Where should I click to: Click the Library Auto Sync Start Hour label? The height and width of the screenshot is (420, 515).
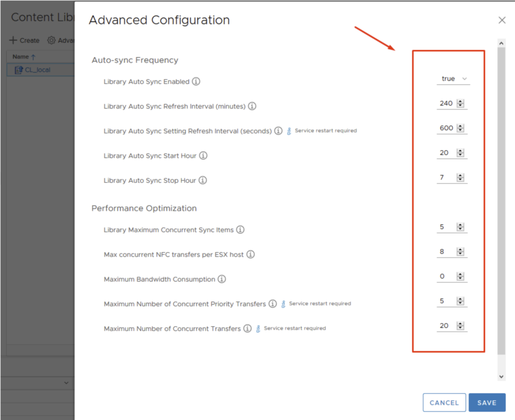(150, 155)
